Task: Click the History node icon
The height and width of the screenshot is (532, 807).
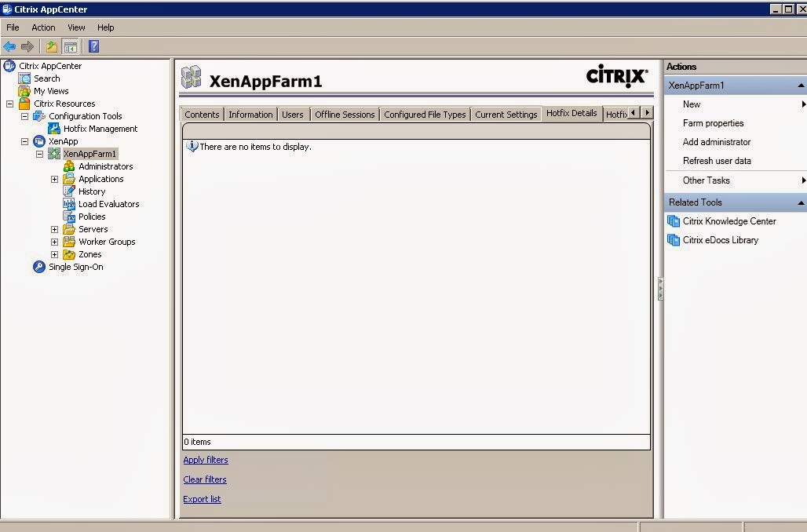Action: coord(69,191)
